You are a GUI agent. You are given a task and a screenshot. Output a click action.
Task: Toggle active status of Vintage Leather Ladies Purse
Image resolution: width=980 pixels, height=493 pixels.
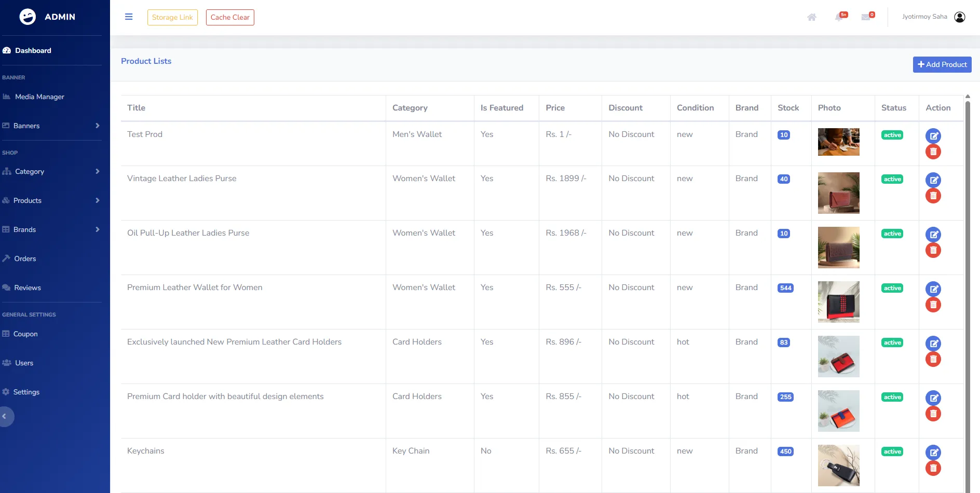(x=892, y=179)
